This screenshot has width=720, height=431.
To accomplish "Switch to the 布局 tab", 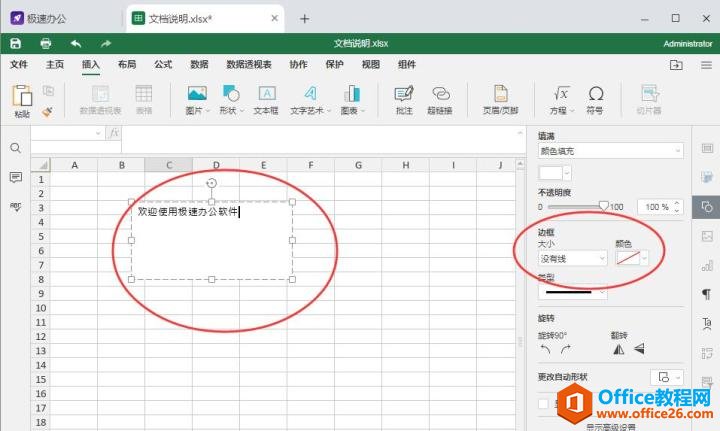I will point(127,64).
